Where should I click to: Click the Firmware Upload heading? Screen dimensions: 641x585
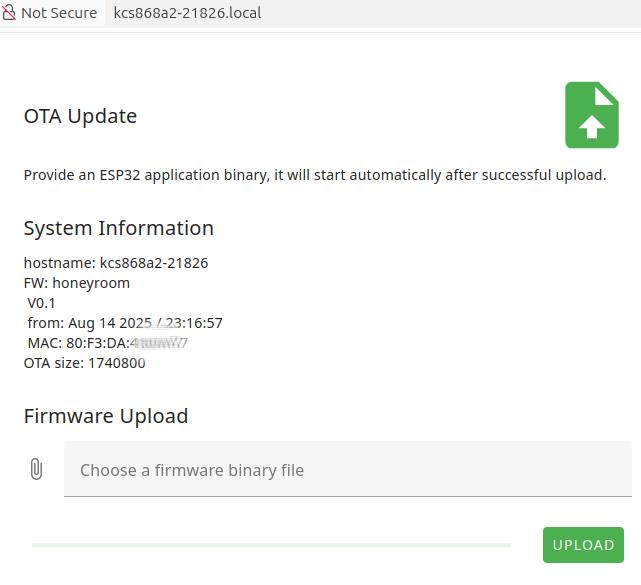pyautogui.click(x=105, y=416)
